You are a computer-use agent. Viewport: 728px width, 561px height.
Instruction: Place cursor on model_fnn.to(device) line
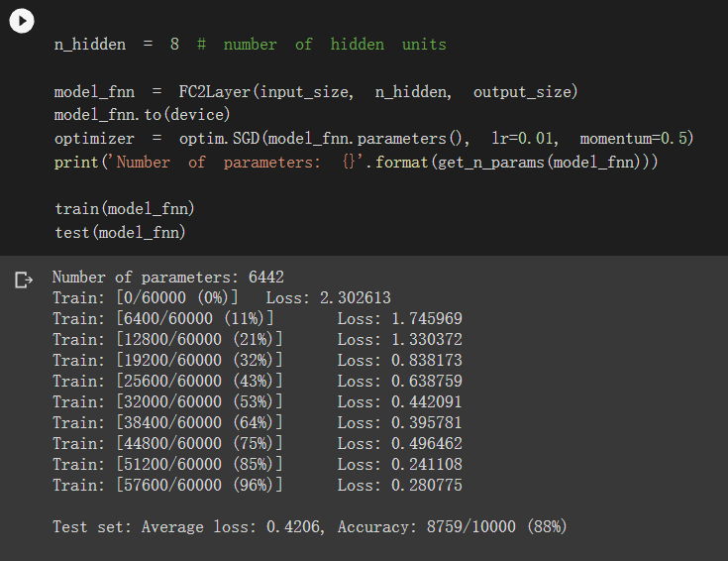[142, 115]
